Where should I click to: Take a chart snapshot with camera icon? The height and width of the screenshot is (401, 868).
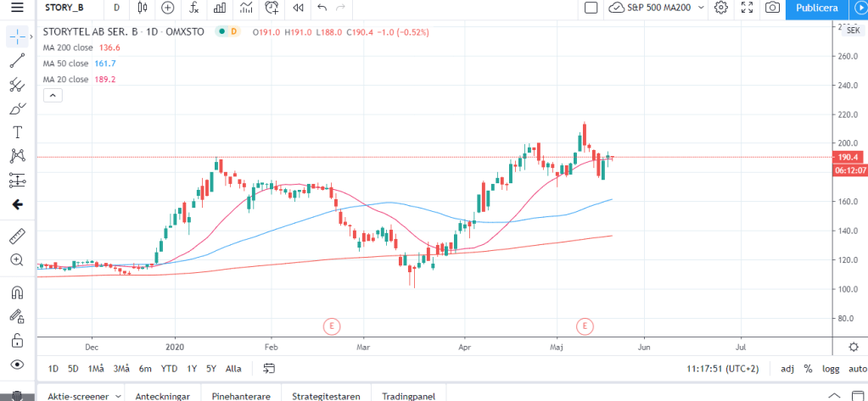pos(772,8)
